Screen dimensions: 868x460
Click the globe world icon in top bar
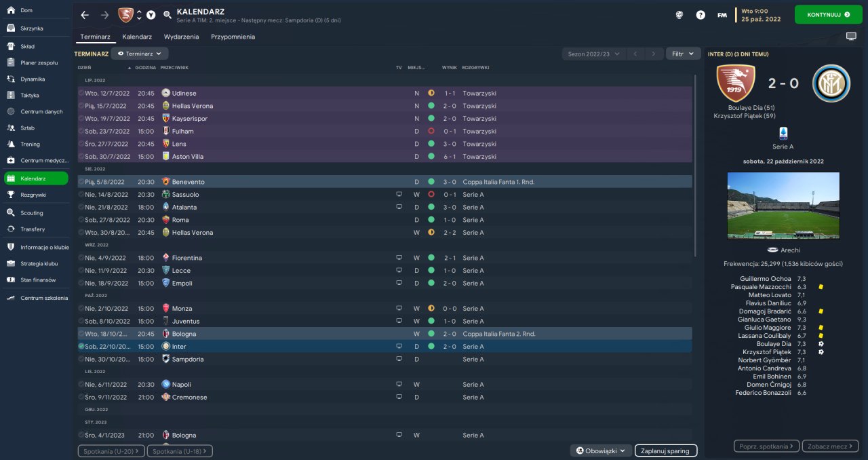(x=679, y=15)
